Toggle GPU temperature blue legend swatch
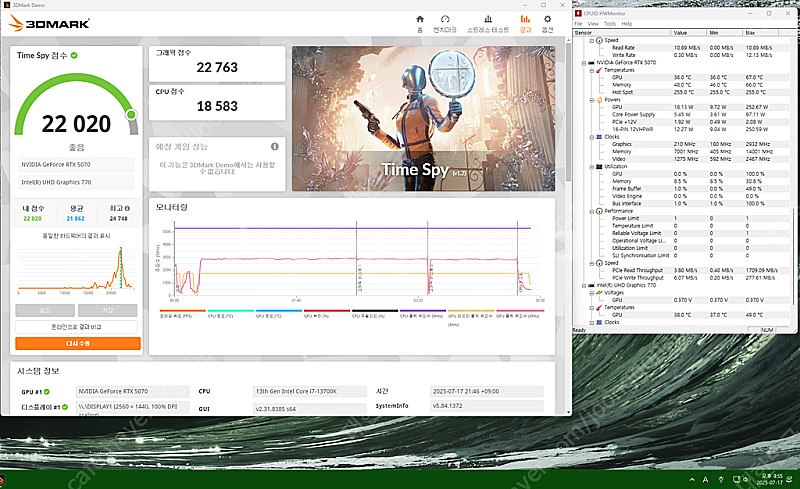 click(x=279, y=310)
